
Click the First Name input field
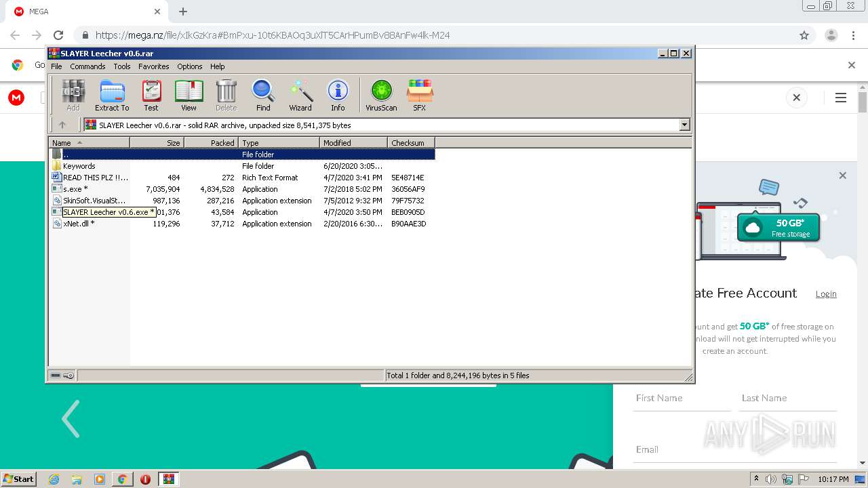pyautogui.click(x=683, y=399)
